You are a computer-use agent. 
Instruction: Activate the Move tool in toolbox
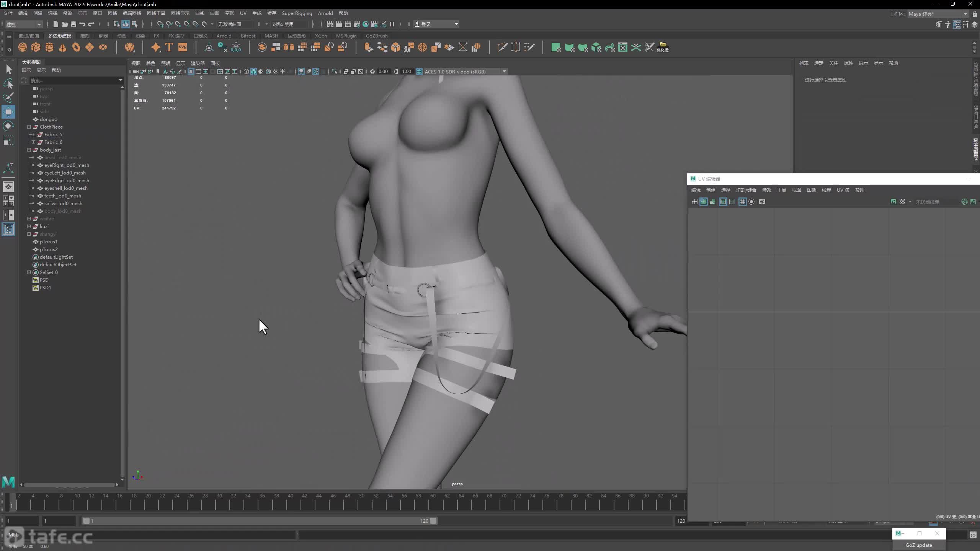(8, 112)
